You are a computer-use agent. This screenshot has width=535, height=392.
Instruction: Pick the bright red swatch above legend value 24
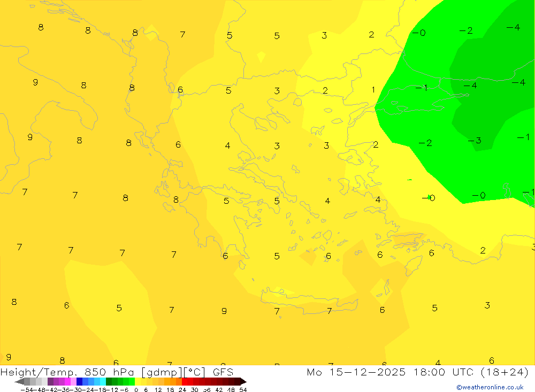pyautogui.click(x=185, y=381)
